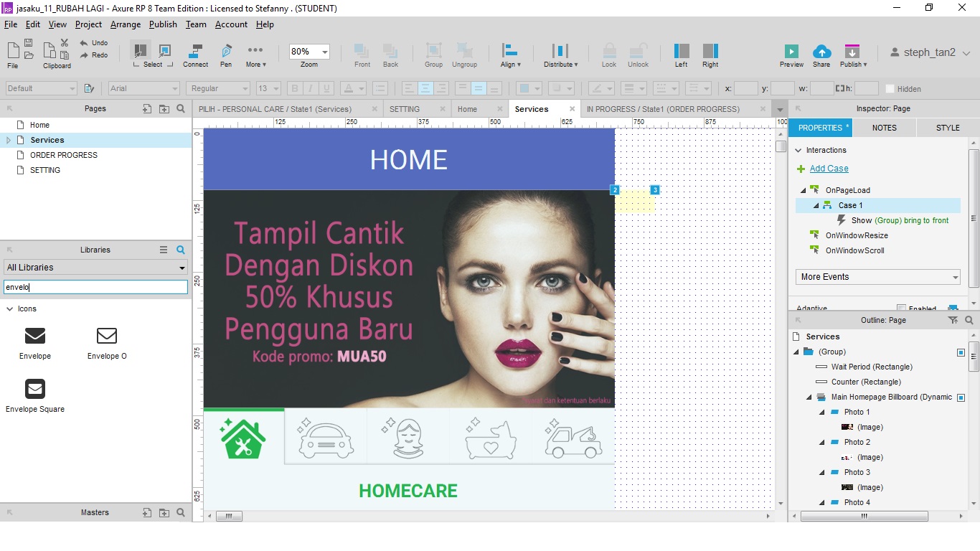Select the Pen tool in toolbar

pos(226,52)
